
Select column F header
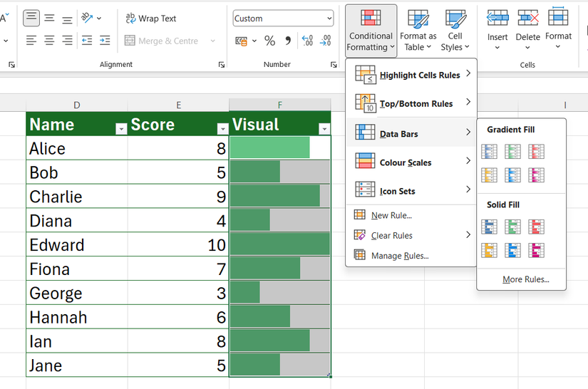(x=280, y=105)
